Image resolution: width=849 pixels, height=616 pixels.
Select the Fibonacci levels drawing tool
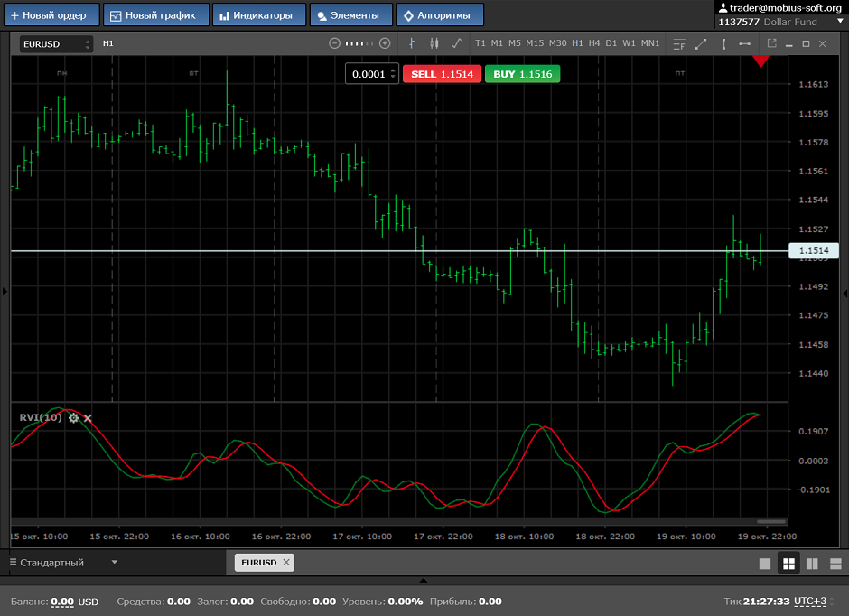click(x=678, y=44)
